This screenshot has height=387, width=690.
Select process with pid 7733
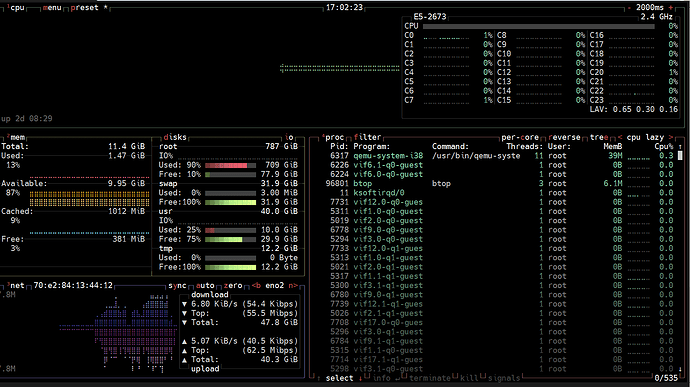coord(499,248)
